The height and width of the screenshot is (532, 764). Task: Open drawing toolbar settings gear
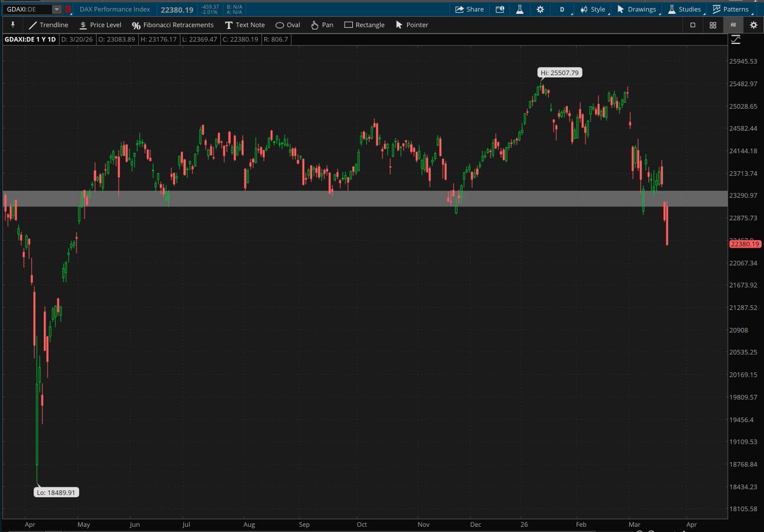point(753,25)
